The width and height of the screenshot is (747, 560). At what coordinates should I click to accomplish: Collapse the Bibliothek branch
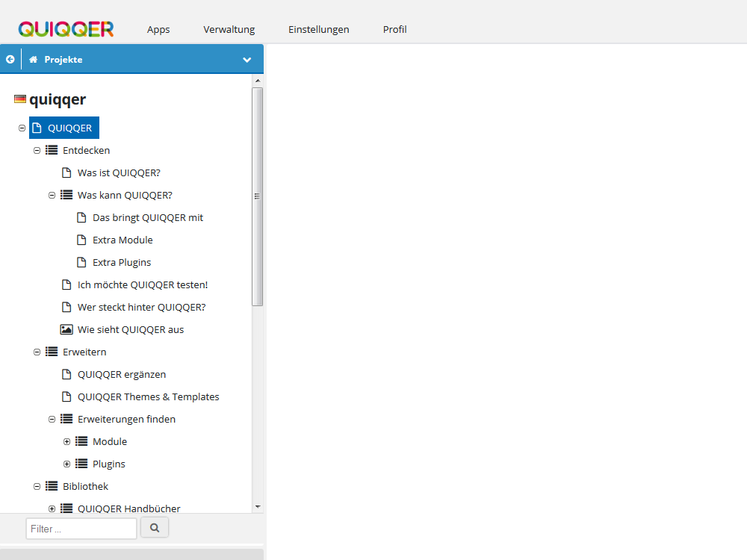pyautogui.click(x=37, y=486)
